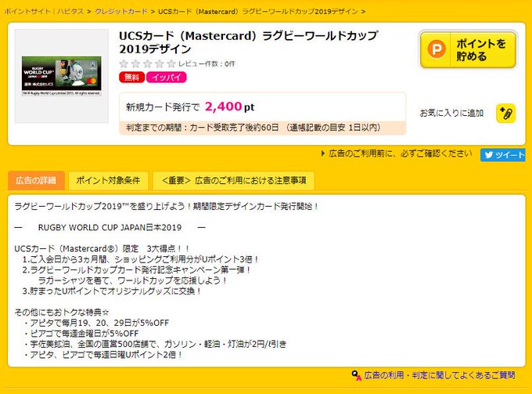
Task: Click the ポイントを貯める button
Action: (468, 49)
